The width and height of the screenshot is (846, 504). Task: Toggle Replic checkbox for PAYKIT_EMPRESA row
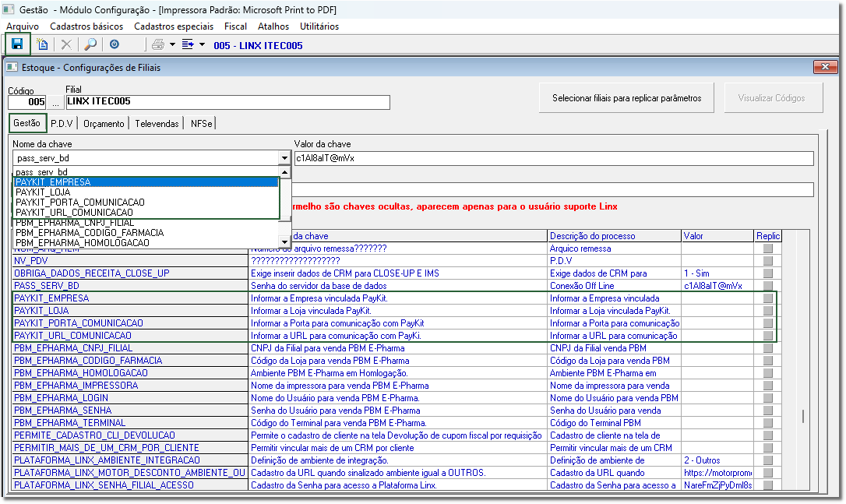768,298
